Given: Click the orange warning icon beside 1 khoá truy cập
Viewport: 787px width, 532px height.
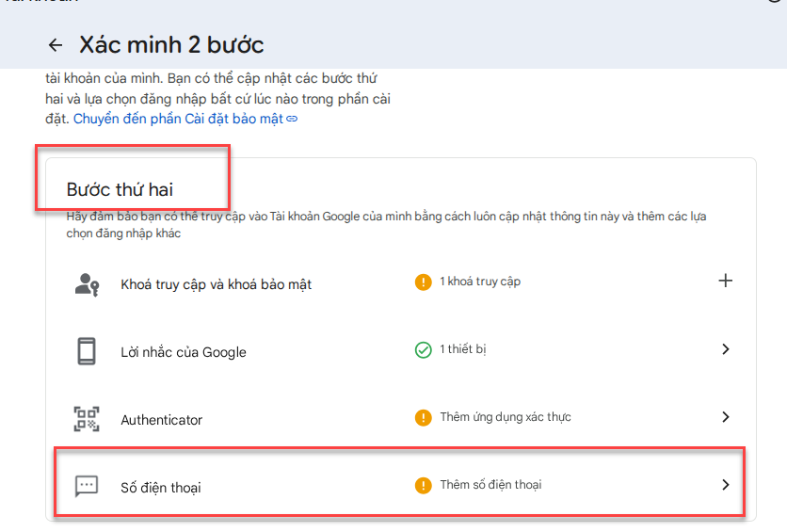Looking at the screenshot, I should click(x=424, y=282).
